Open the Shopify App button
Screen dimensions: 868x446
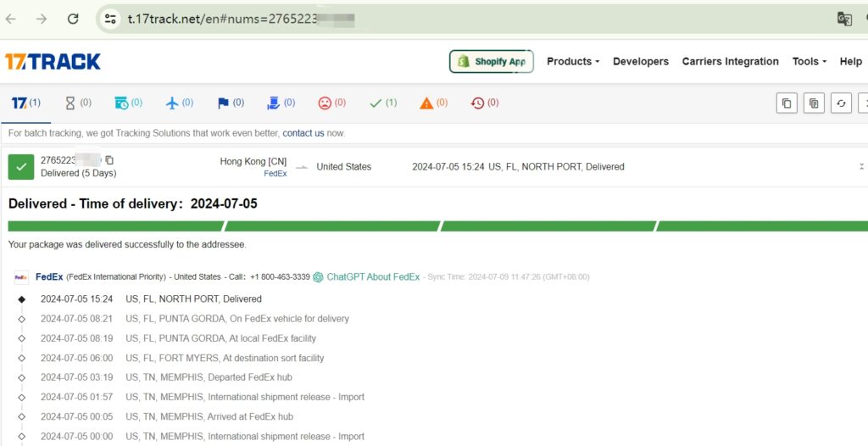pos(492,62)
